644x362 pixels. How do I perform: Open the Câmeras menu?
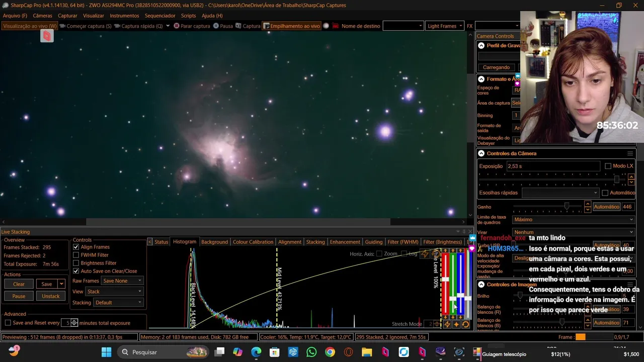click(42, 16)
